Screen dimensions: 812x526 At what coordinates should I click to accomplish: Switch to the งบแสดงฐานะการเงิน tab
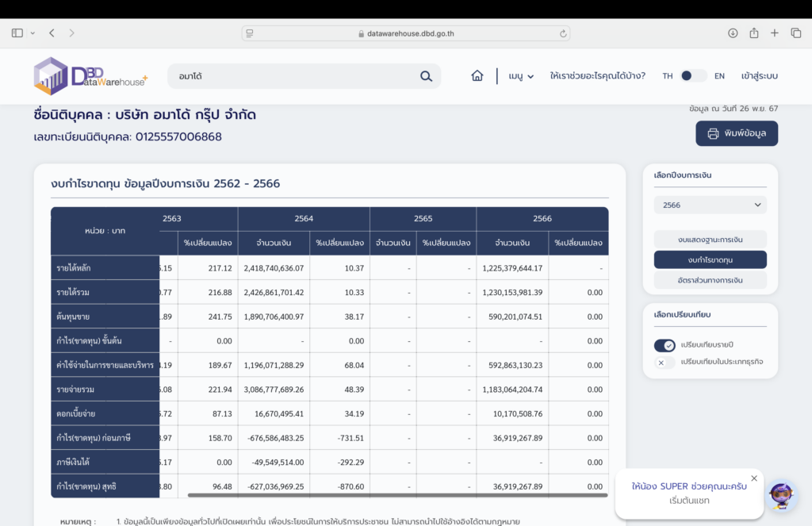(x=710, y=239)
